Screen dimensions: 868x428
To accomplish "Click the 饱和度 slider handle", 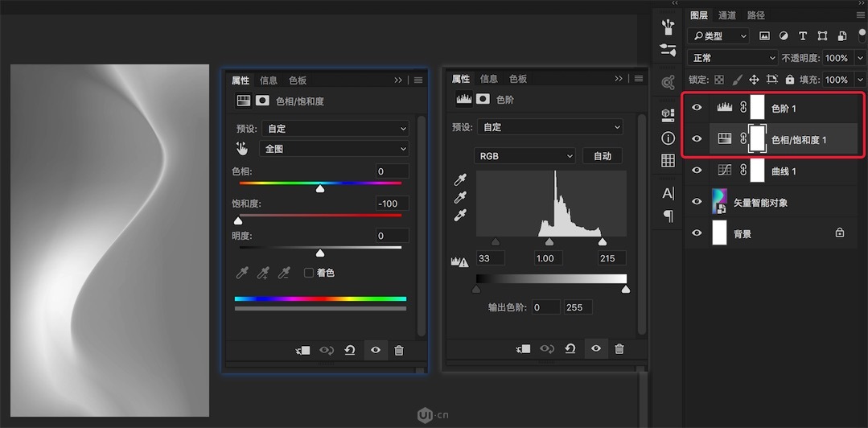I will 238,220.
